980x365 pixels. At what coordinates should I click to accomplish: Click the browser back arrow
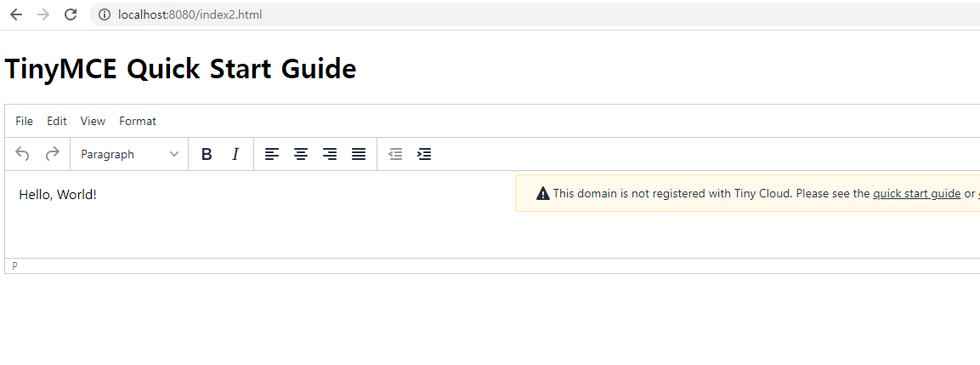tap(16, 14)
